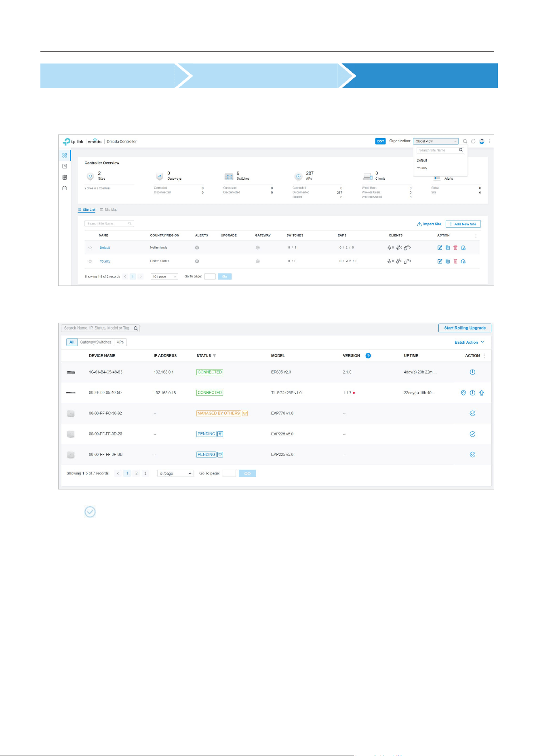
Task: Switch to the Site Map tab
Action: (109, 210)
